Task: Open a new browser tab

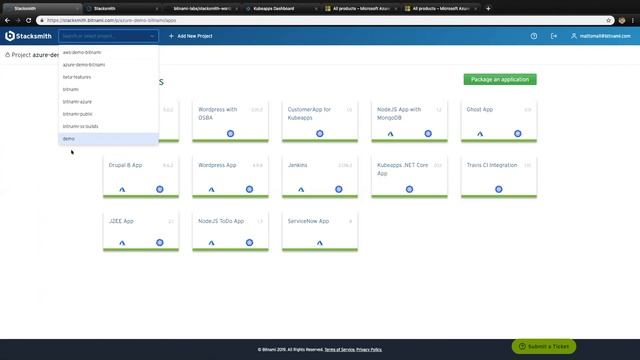Action: coord(488,8)
